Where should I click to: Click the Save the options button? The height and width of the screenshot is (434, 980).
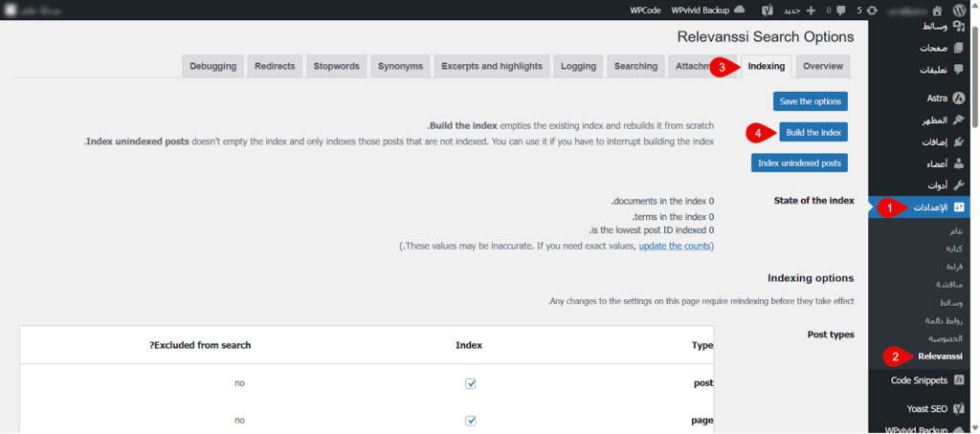pos(810,101)
